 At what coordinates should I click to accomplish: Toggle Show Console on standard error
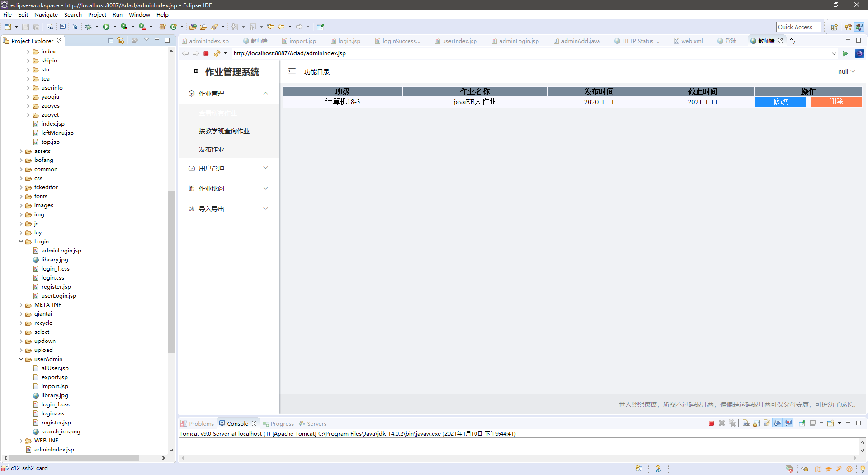(788, 423)
